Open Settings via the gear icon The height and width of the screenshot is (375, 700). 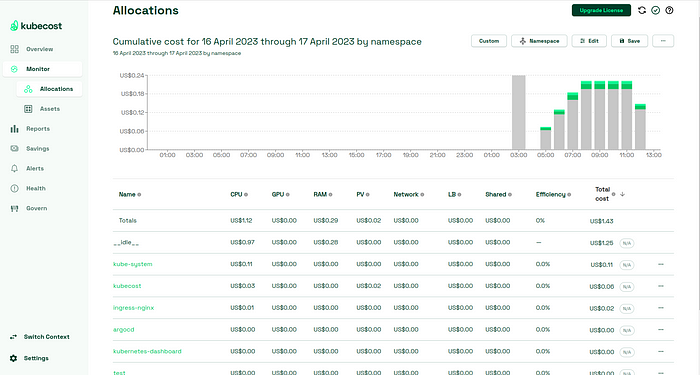click(x=13, y=358)
